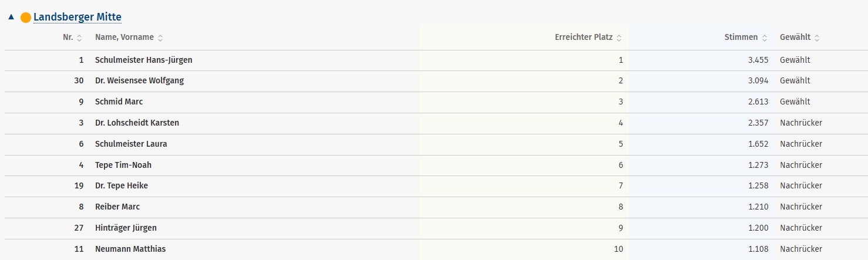Open the Landsberger Mitte link
Viewport: 868px width, 260px height.
[78, 17]
